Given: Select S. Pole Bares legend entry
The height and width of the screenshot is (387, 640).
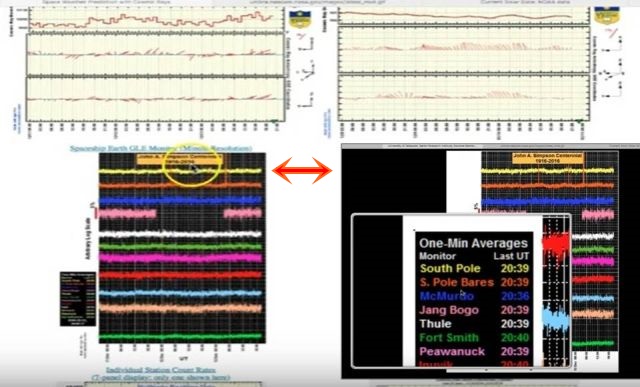Looking at the screenshot, I should tap(457, 282).
